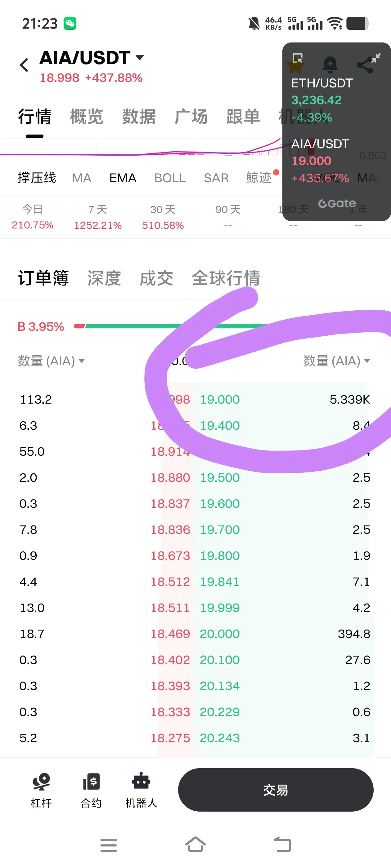Tap bid price 18.511
Image resolution: width=391 pixels, height=868 pixels.
170,608
